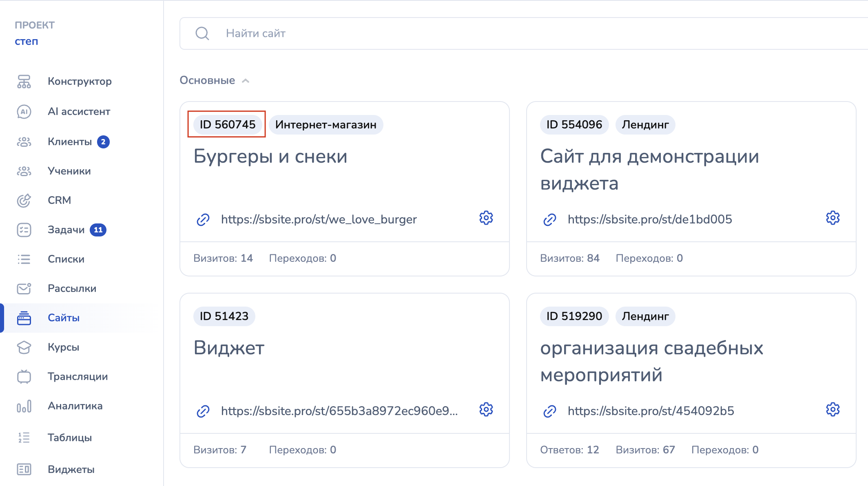
Task: Click the Интернет-магазин tag
Action: pyautogui.click(x=325, y=124)
